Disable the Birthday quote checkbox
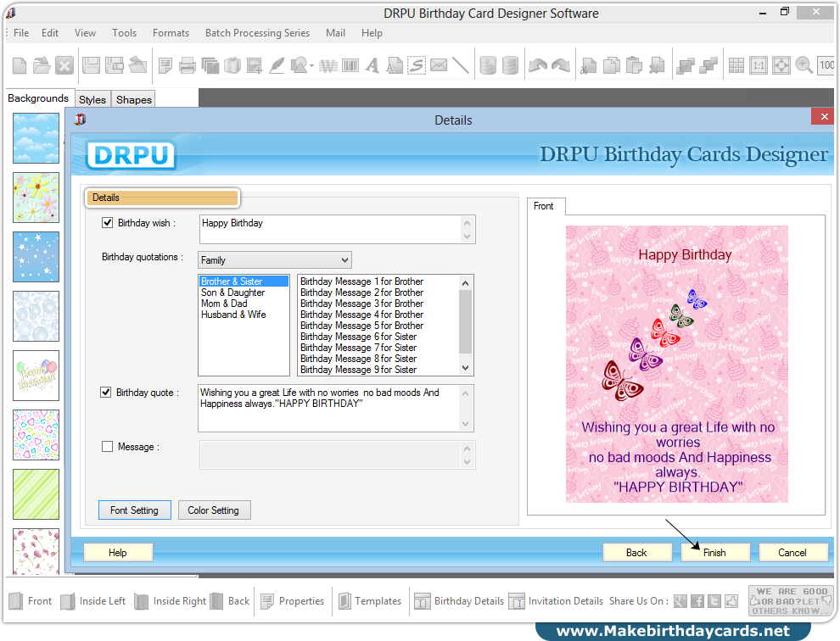 (x=106, y=392)
